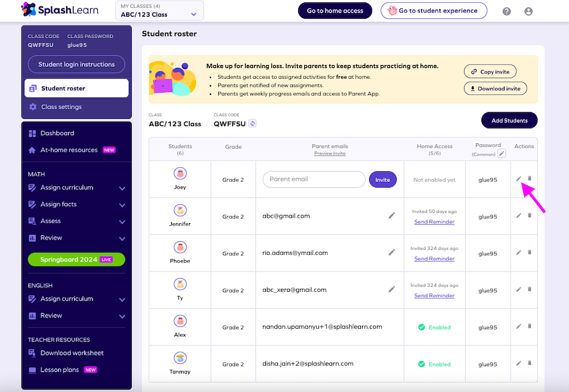This screenshot has height=392, width=569.
Task: Open the help question mark icon
Action: (x=506, y=11)
